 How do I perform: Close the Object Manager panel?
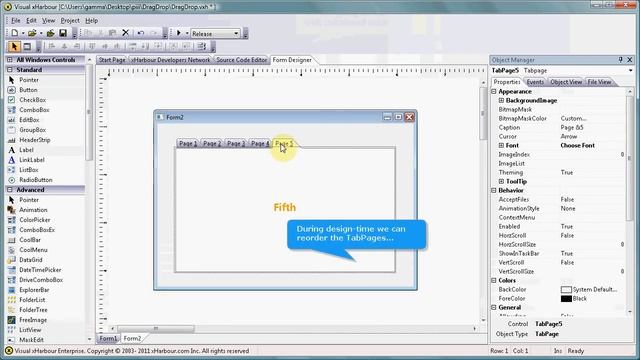(630, 60)
